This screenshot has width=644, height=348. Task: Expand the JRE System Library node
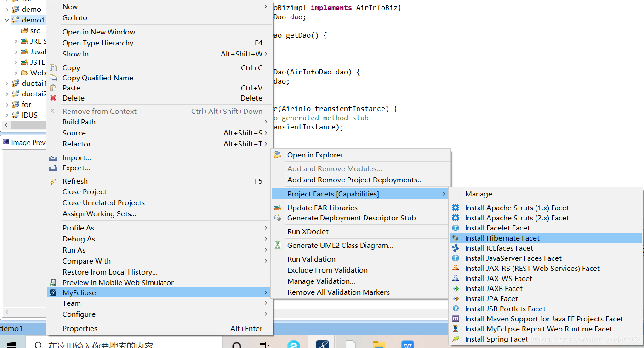click(x=16, y=41)
